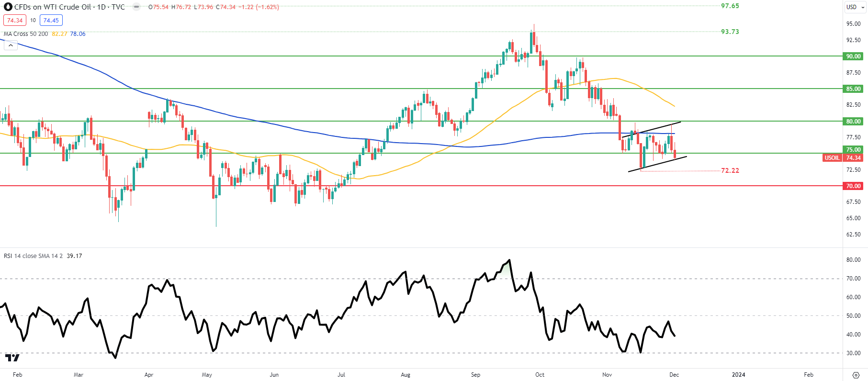Select the RSI 14 close SMA legend
The width and height of the screenshot is (868, 381).
point(33,256)
